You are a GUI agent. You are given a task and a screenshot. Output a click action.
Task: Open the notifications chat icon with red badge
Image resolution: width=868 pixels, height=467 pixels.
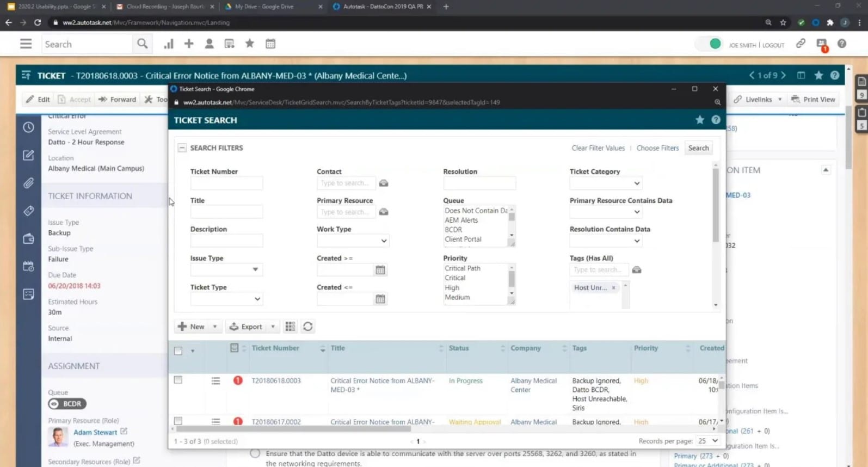click(x=822, y=45)
